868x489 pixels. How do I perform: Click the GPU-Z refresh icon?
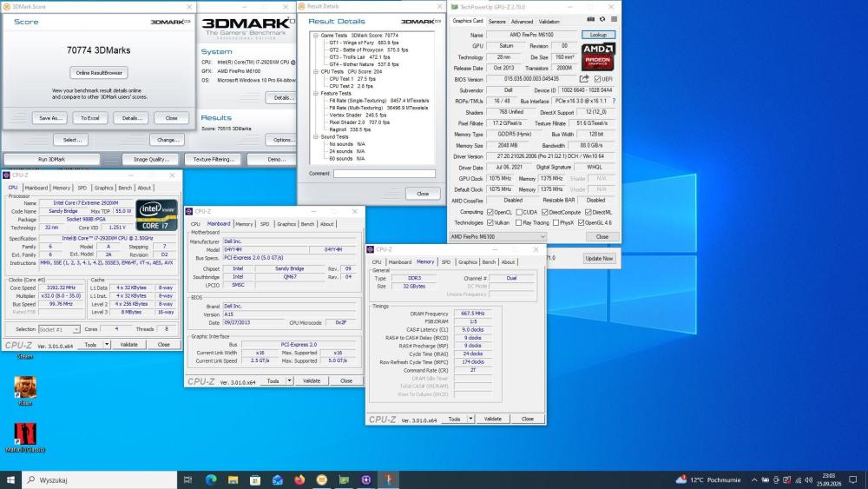602,20
